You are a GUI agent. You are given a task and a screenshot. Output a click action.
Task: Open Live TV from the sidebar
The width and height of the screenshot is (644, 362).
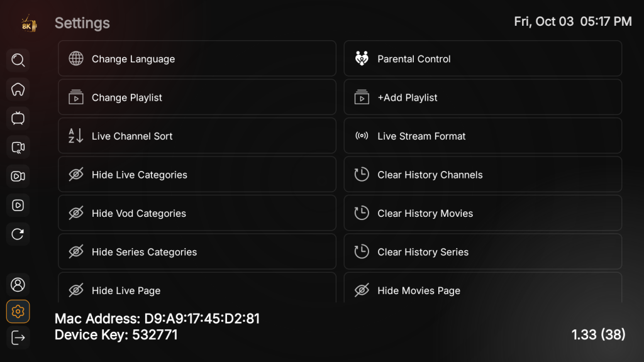(18, 118)
